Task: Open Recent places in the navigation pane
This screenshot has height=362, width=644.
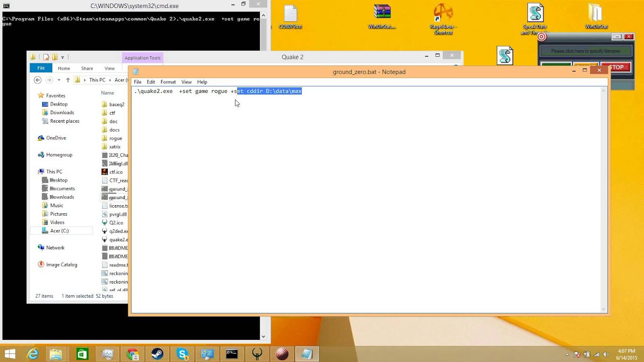Action: (64, 121)
